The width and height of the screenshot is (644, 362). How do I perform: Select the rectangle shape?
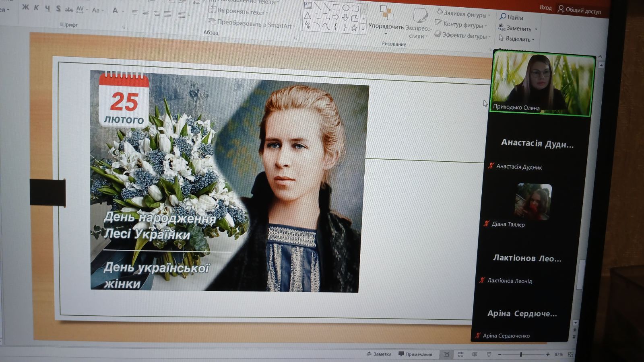pyautogui.click(x=336, y=7)
